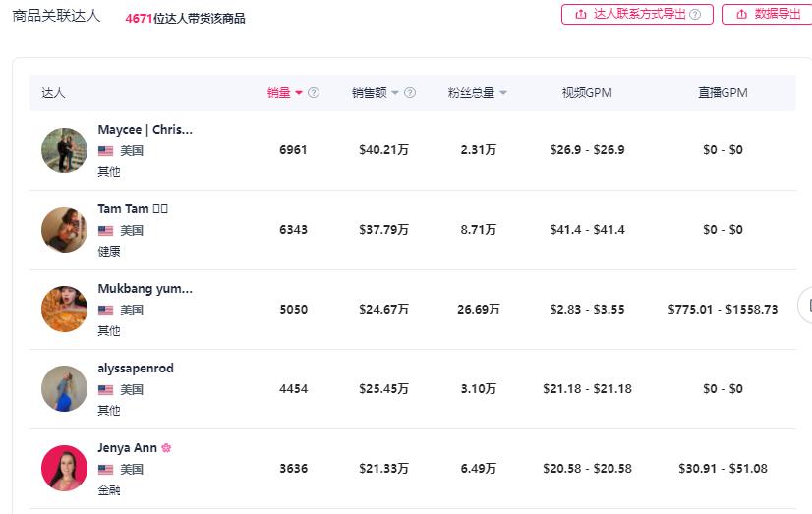Open Maycee | Chris... profile avatar

(x=64, y=150)
